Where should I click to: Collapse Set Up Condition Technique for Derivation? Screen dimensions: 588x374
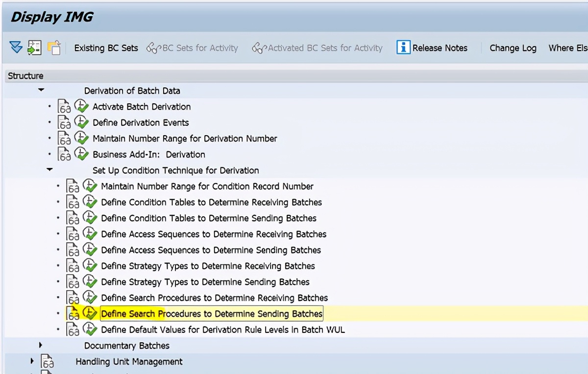(49, 169)
